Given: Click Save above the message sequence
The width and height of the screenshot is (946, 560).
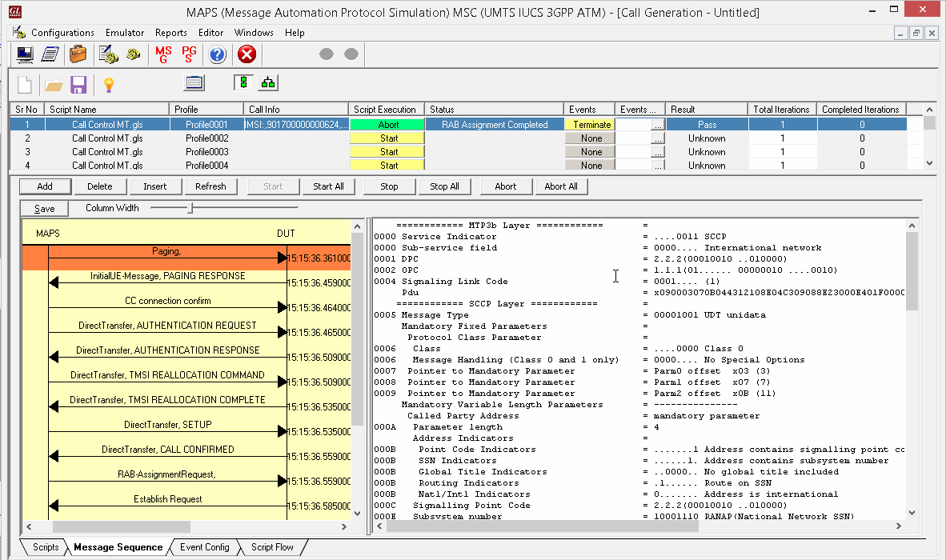Looking at the screenshot, I should tap(45, 208).
